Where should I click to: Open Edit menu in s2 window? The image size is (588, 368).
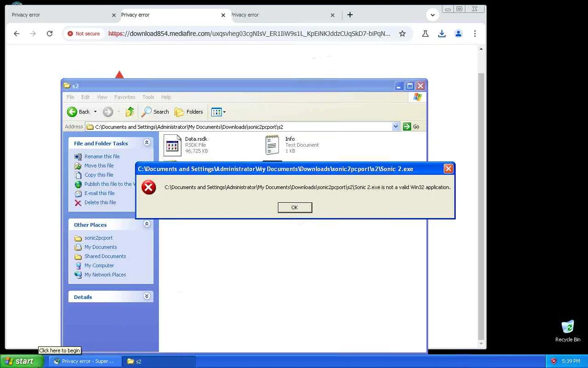[x=85, y=97]
